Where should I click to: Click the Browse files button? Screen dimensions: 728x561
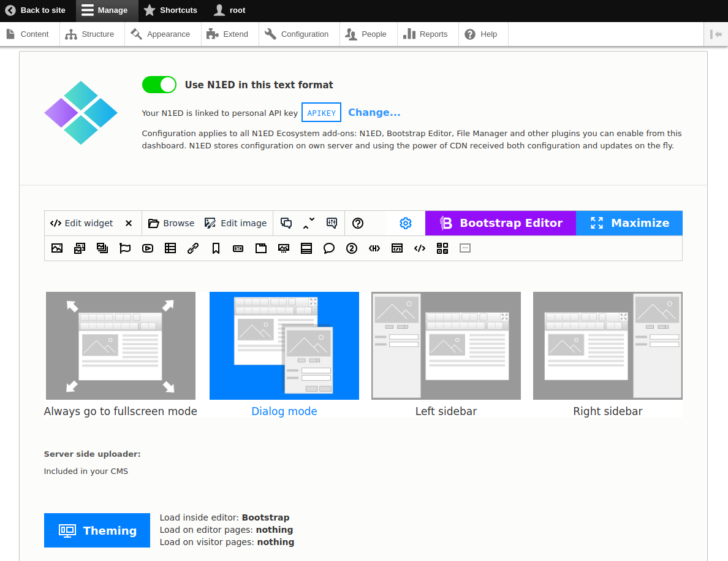172,223
